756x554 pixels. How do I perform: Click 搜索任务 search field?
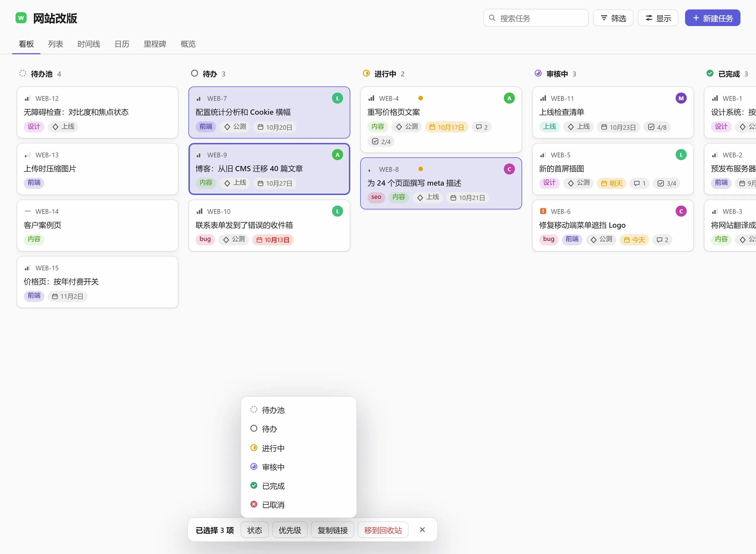point(535,18)
